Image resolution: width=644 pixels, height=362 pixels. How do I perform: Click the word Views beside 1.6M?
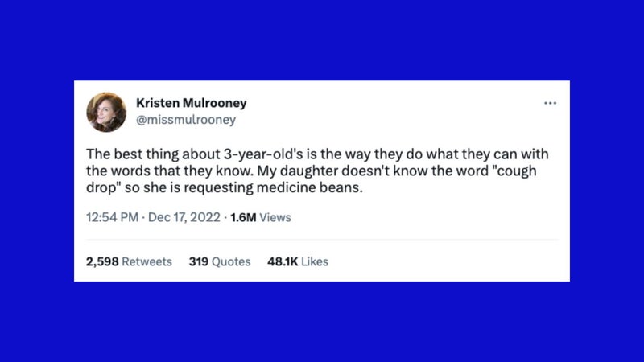point(275,217)
